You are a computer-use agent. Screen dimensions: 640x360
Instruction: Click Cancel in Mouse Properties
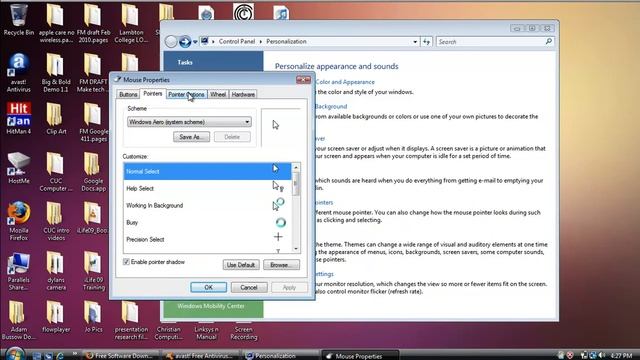249,287
